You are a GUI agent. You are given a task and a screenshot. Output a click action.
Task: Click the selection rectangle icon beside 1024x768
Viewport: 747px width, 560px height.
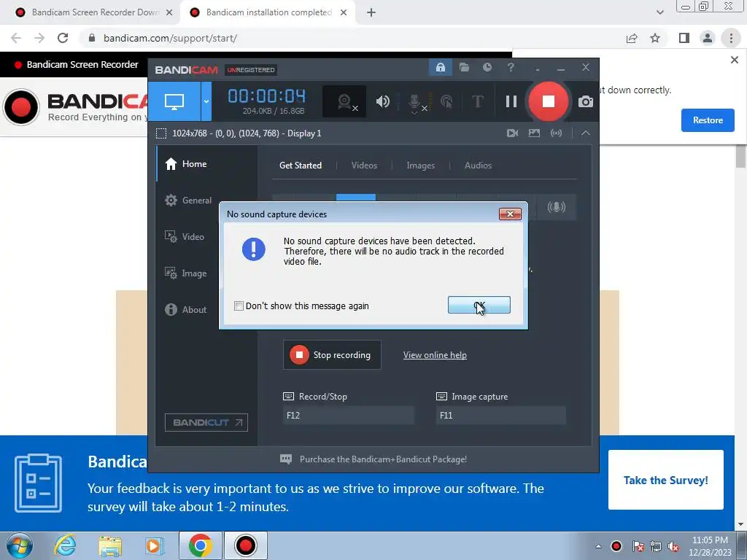(x=161, y=133)
